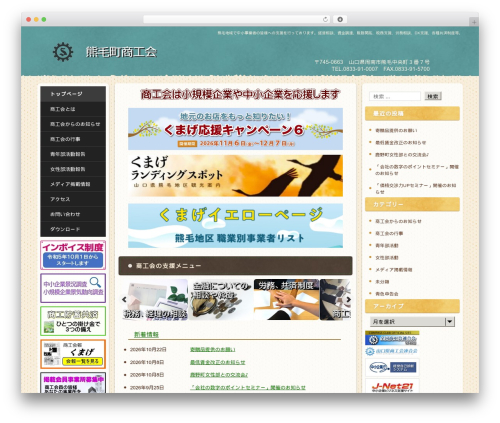Open the 商工会からのお知らせ sidebar menu item
The image size is (500, 423).
[73, 124]
